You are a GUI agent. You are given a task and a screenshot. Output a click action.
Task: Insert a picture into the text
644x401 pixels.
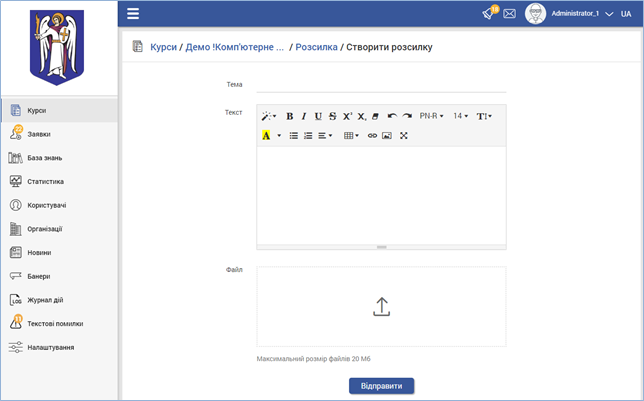(x=387, y=135)
